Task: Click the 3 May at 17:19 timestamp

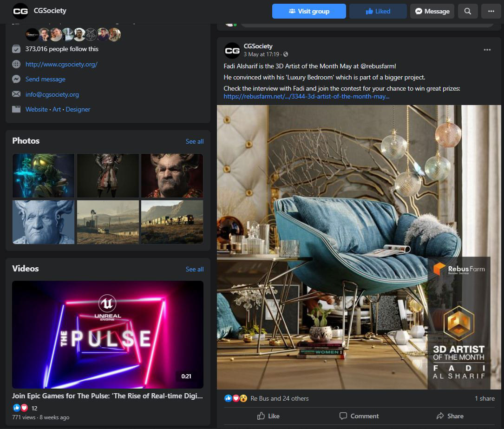Action: (x=261, y=54)
